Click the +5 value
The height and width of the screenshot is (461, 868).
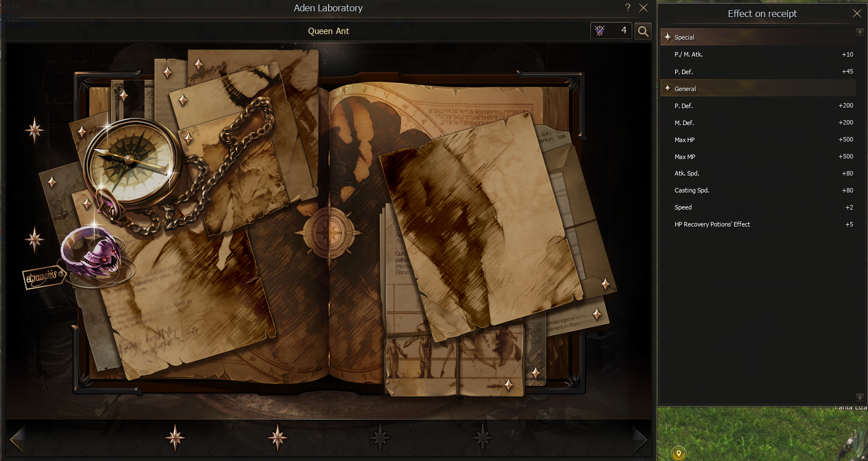point(849,224)
